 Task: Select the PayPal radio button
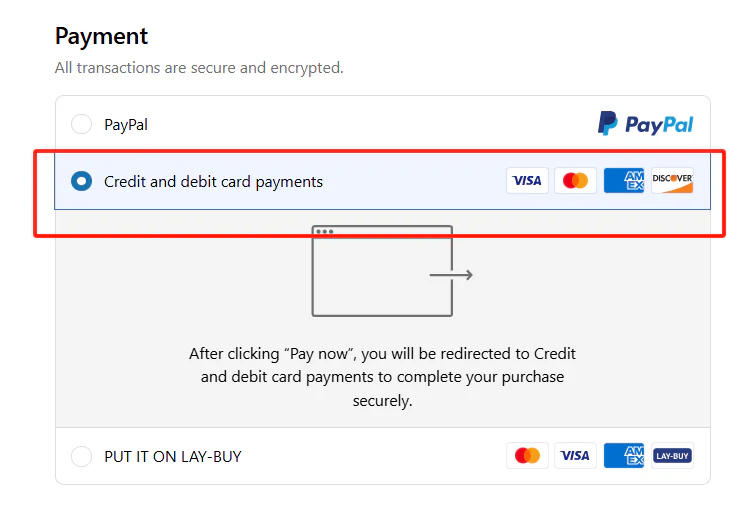coord(81,125)
